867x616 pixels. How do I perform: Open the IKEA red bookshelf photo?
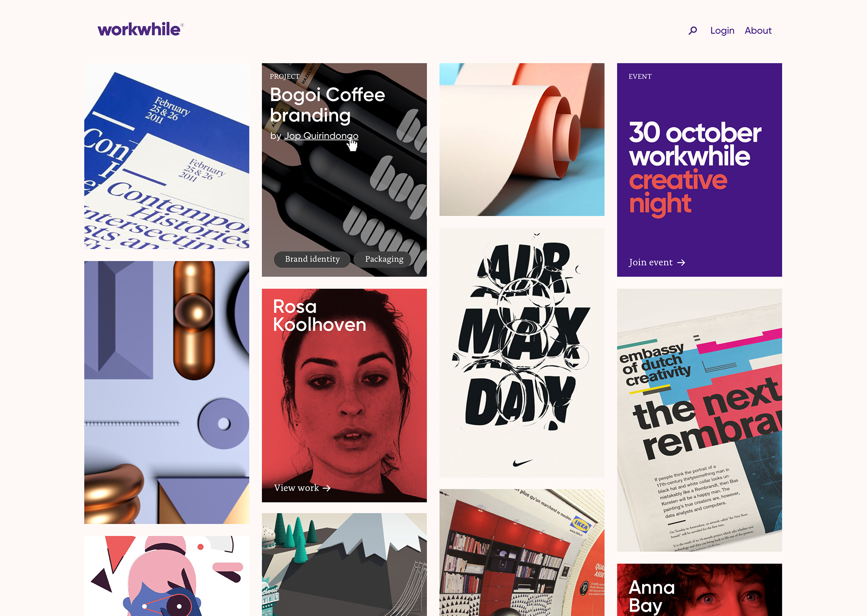click(522, 552)
